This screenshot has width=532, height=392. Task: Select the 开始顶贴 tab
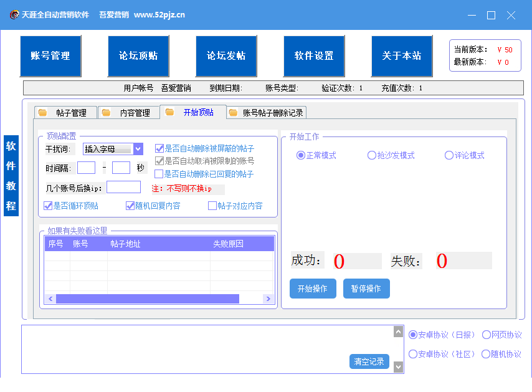(x=192, y=112)
